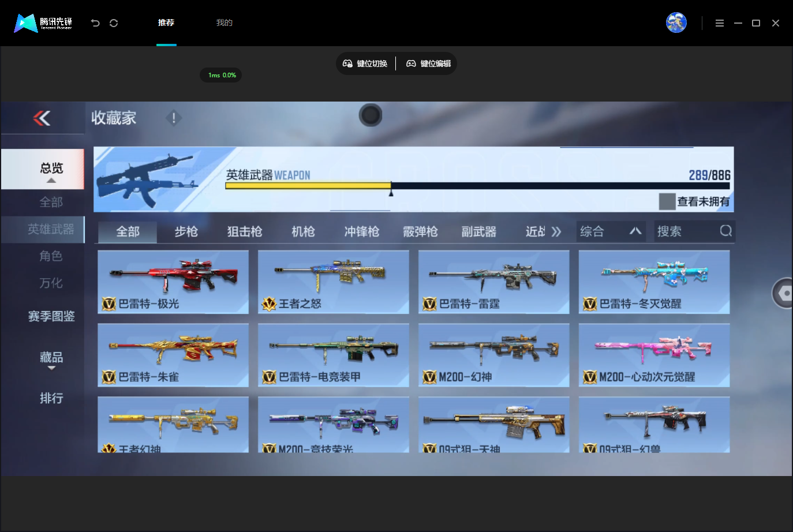Open the M200-竞技荣光 weapon card
The width and height of the screenshot is (793, 532).
[x=334, y=424]
